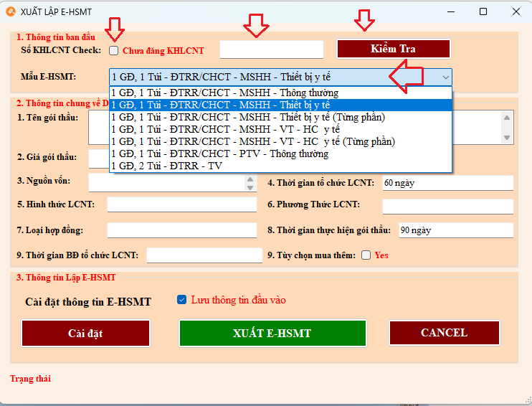Viewport: 532px width, 406px height.
Task: Focus the Thời gian tổ chức LCNT field
Action: (x=447, y=183)
